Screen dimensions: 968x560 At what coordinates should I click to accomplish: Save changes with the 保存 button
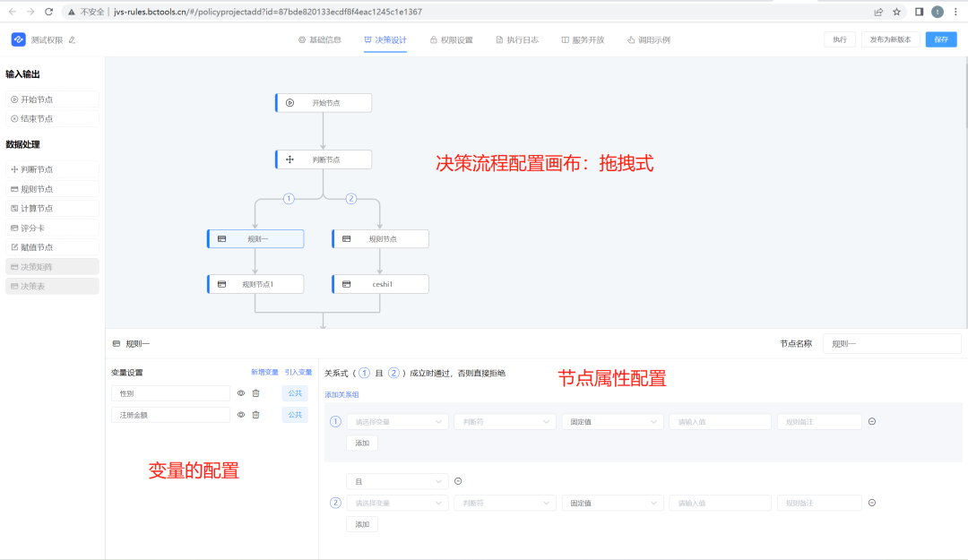(x=940, y=39)
